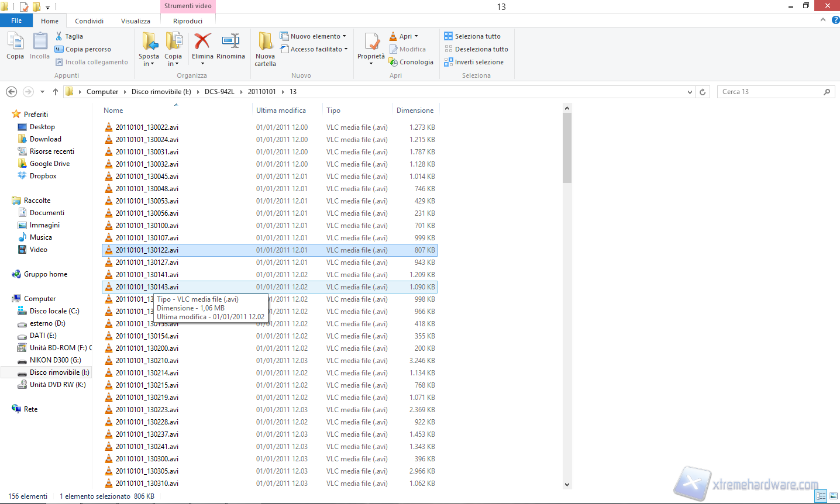
Task: Click the Taglia scissors icon
Action: [x=59, y=36]
